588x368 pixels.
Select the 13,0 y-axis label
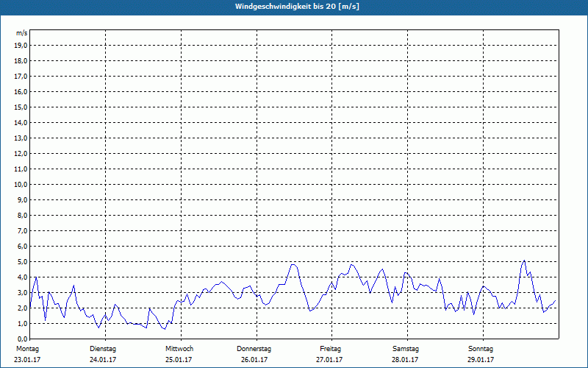tap(21, 138)
